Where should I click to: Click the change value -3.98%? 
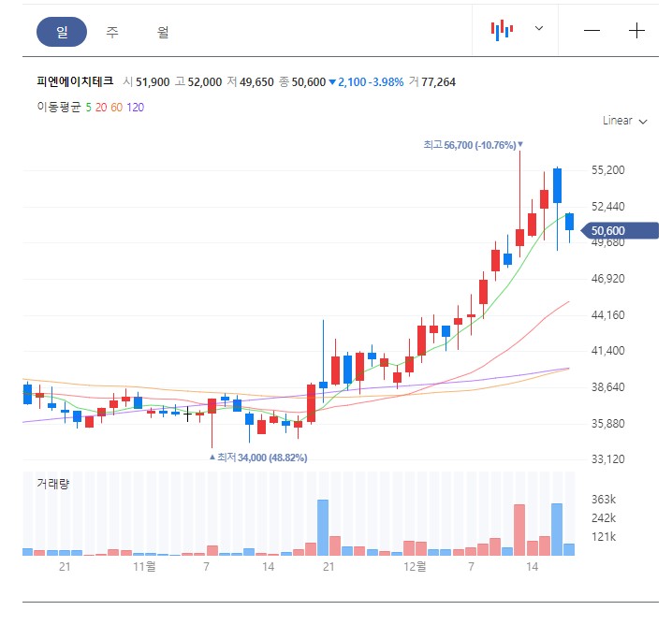coord(387,81)
